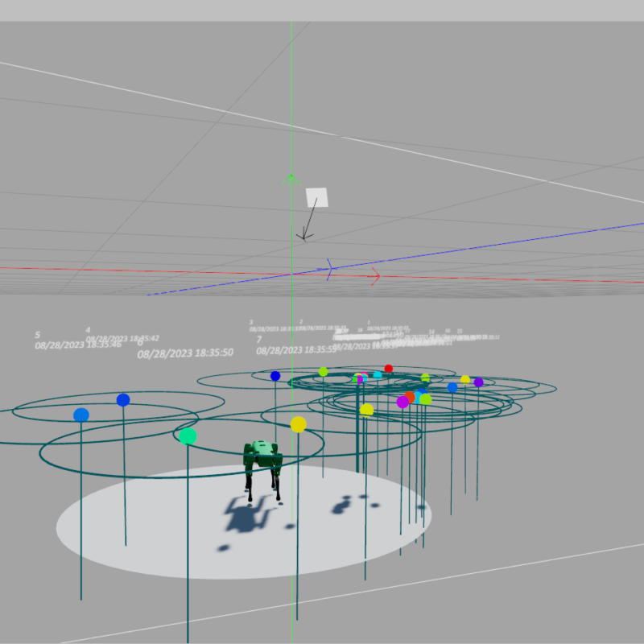
Task: Click the green Y-axis arrowhead
Action: (x=291, y=180)
